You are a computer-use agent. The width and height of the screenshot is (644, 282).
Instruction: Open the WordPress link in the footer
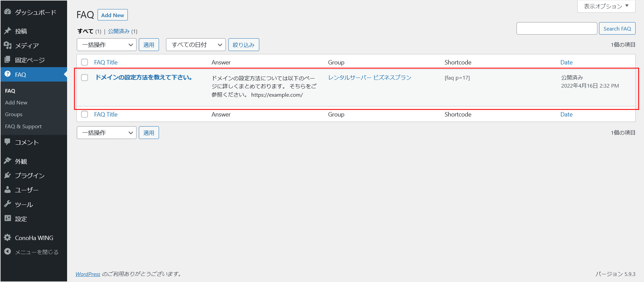88,274
